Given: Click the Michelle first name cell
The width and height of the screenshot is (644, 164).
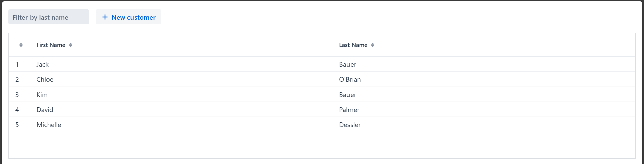Looking at the screenshot, I should 49,125.
